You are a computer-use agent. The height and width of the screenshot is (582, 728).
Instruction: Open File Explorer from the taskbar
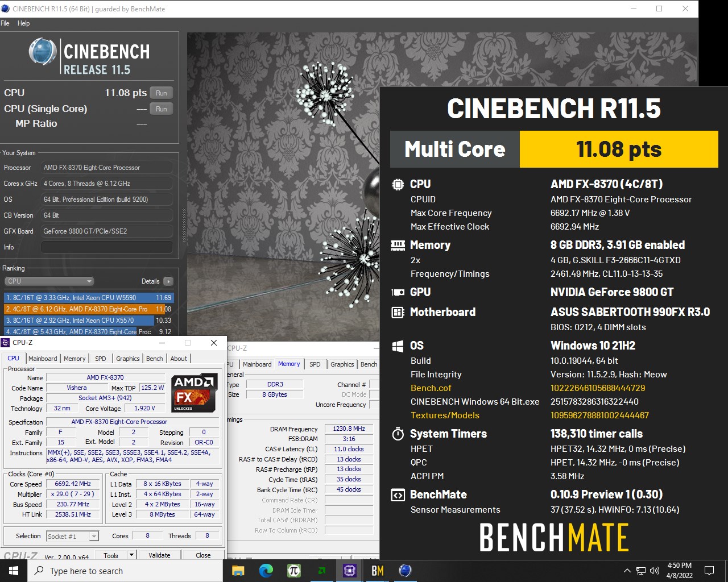pos(238,571)
